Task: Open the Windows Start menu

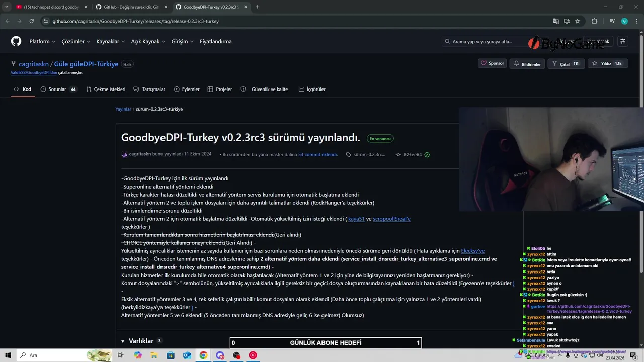Action: point(8,355)
